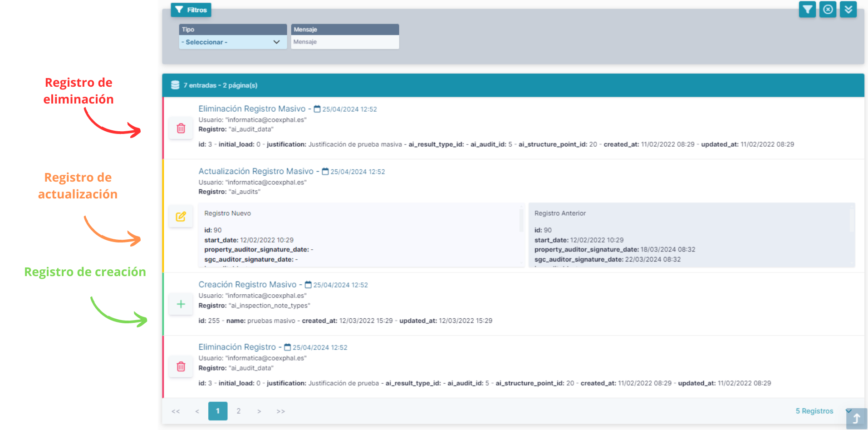The width and height of the screenshot is (868, 430).
Task: Open the Tipo Seleccionar dropdown
Action: pos(232,42)
